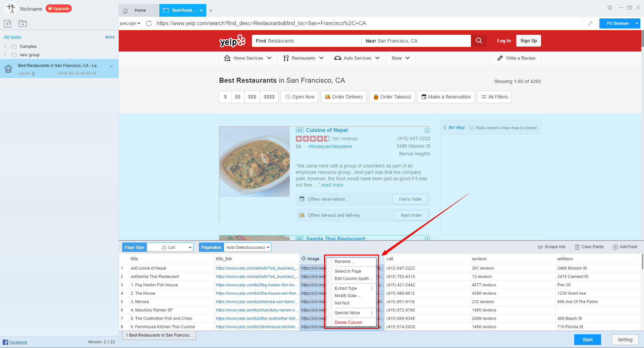Click Scrape Into
This screenshot has width=644, height=348.
click(552, 247)
